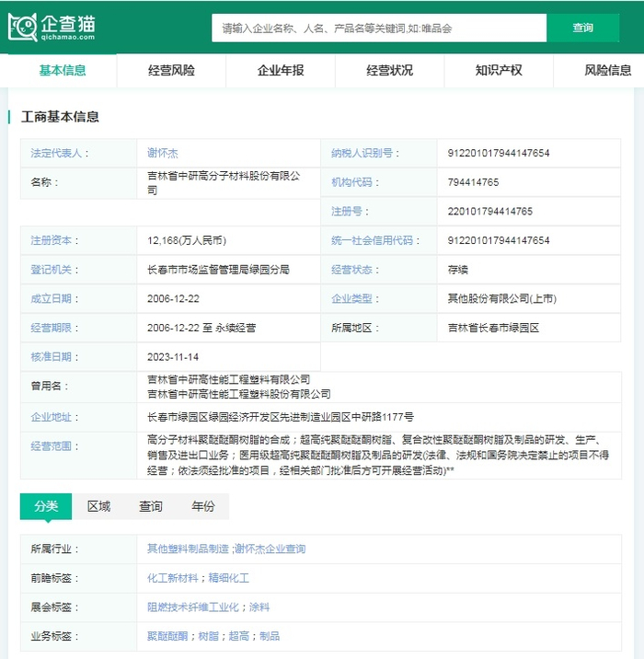Click the 聚醚醚酮 business tag
The image size is (644, 659).
[167, 636]
